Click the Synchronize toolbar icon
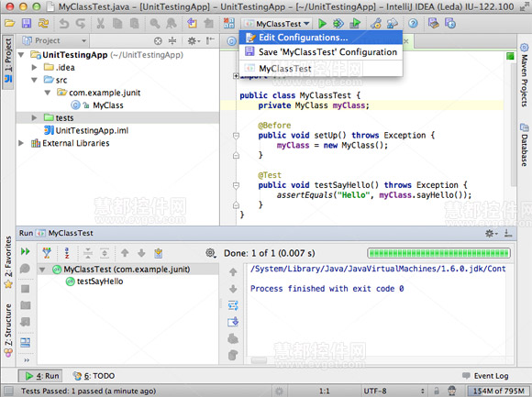532x397 pixels. [x=43, y=24]
